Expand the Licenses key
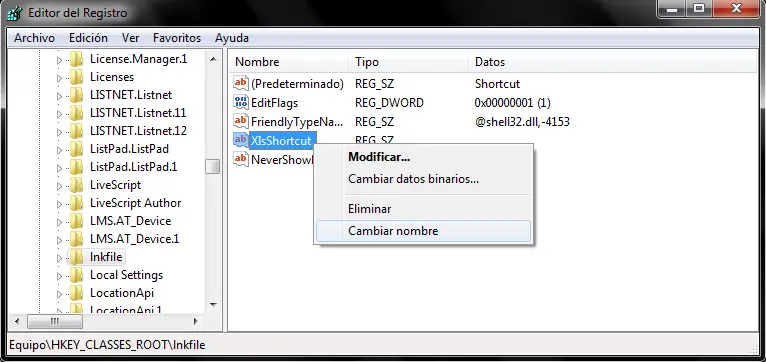 [59, 78]
